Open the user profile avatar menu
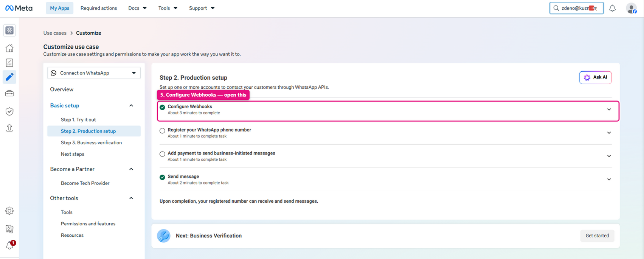 pyautogui.click(x=631, y=8)
